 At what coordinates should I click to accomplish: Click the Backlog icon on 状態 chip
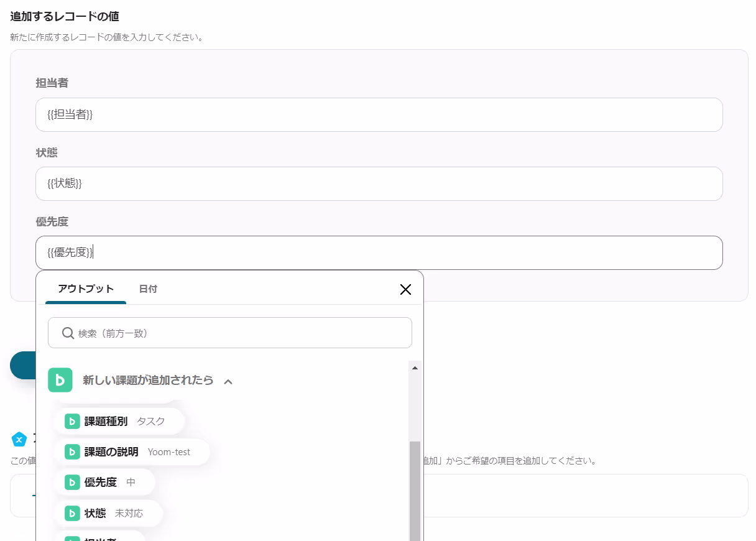72,513
